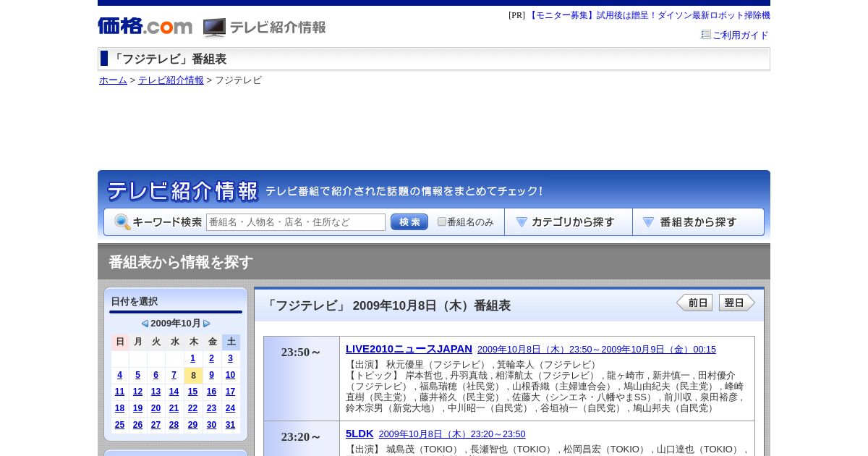Select October 1 in calendar
This screenshot has width=868, height=456.
(x=192, y=358)
